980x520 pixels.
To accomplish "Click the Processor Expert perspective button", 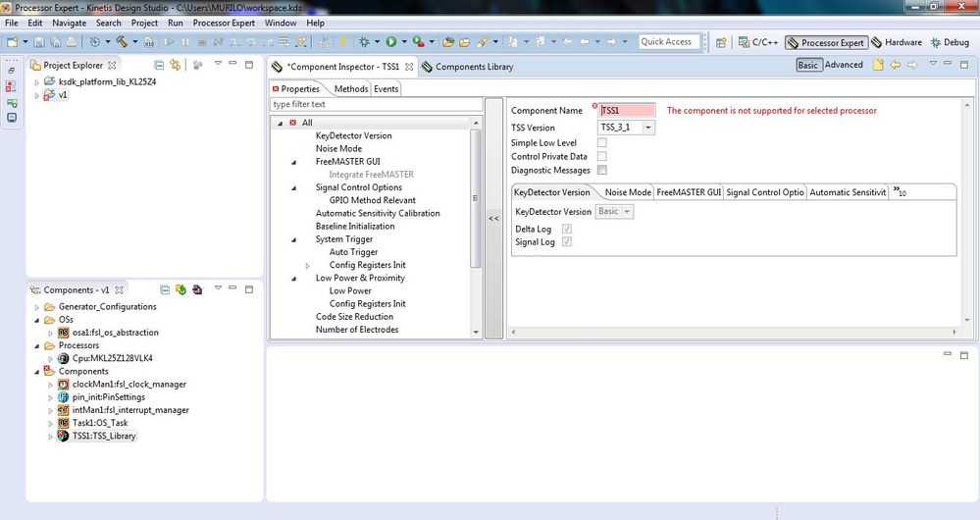I will pos(826,42).
